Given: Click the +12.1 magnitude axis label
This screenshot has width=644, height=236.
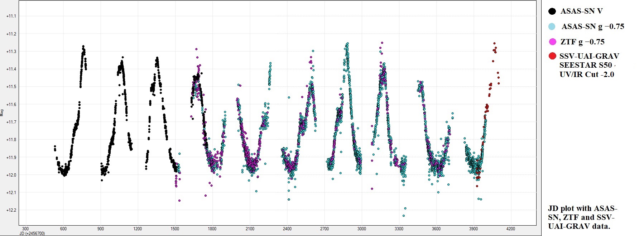Looking at the screenshot, I should (11, 193).
